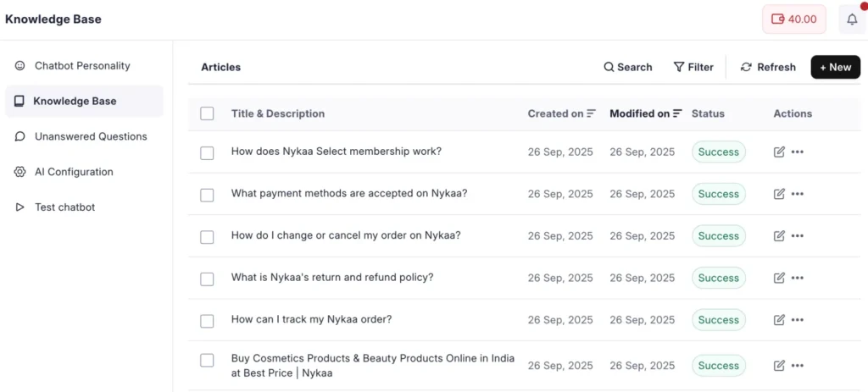This screenshot has width=868, height=392.
Task: Edit the Buy Cosmetics Products article
Action: pos(779,366)
